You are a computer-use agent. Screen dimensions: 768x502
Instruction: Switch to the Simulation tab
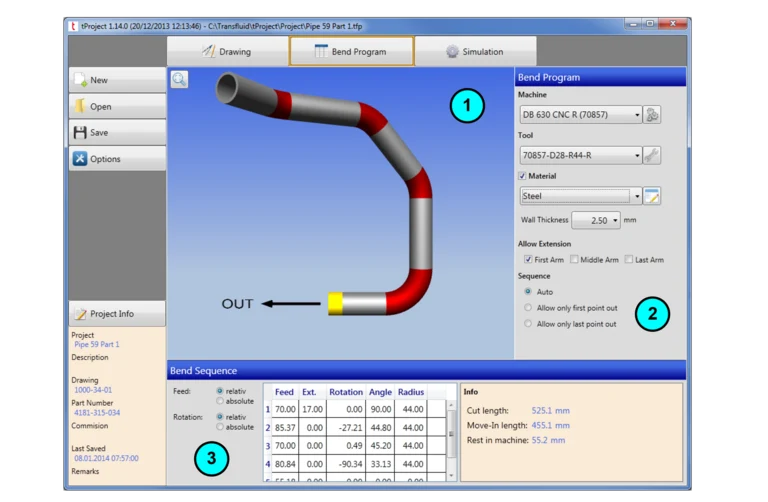tap(475, 51)
